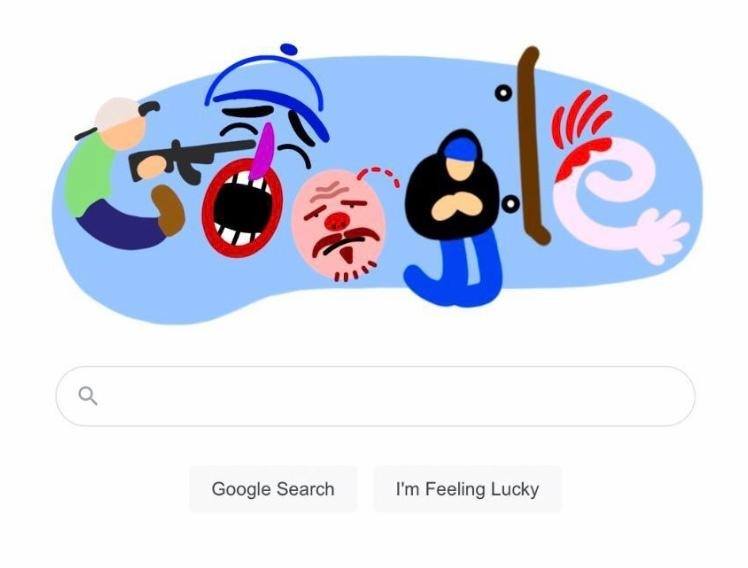Screen dimensions: 748x568
Task: Click the purple nose above the mouth
Action: [x=264, y=151]
